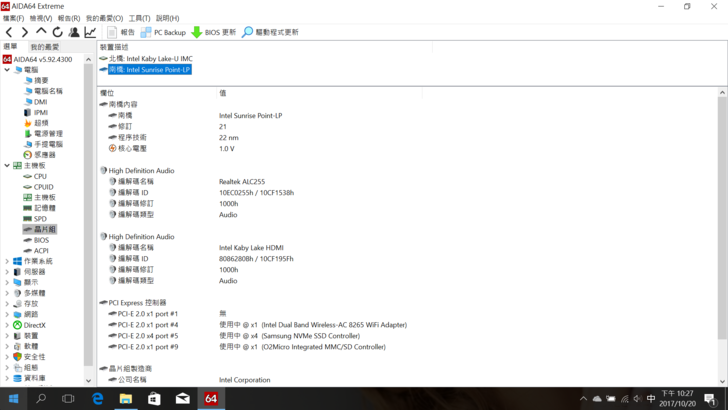Click the Up level arrow icon
The width and height of the screenshot is (728, 410).
(x=41, y=32)
